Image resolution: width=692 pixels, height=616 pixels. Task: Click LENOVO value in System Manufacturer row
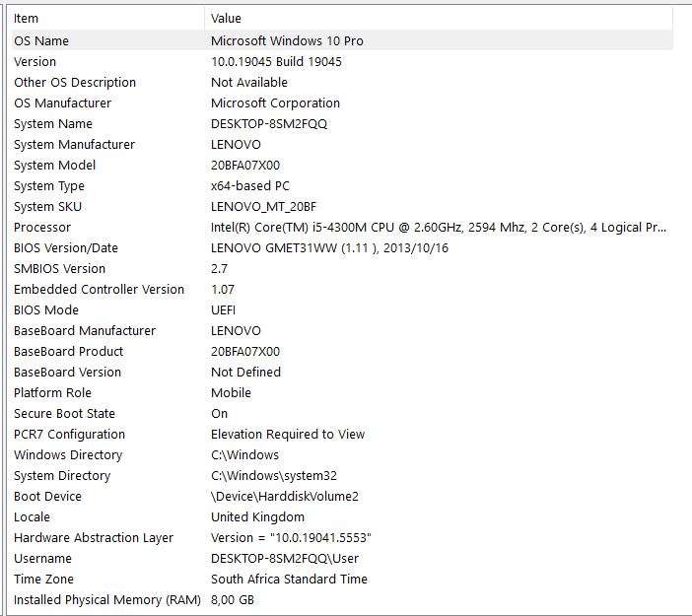click(x=236, y=145)
